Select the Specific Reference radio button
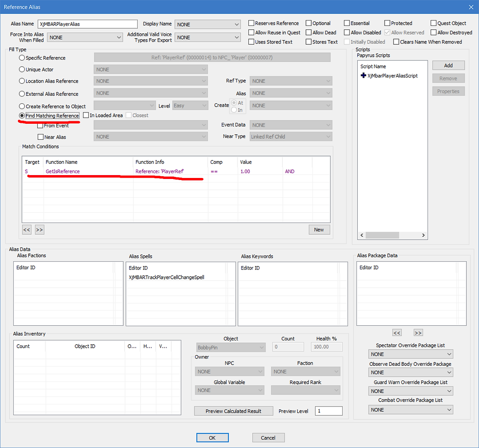The width and height of the screenshot is (479, 448). pos(22,58)
